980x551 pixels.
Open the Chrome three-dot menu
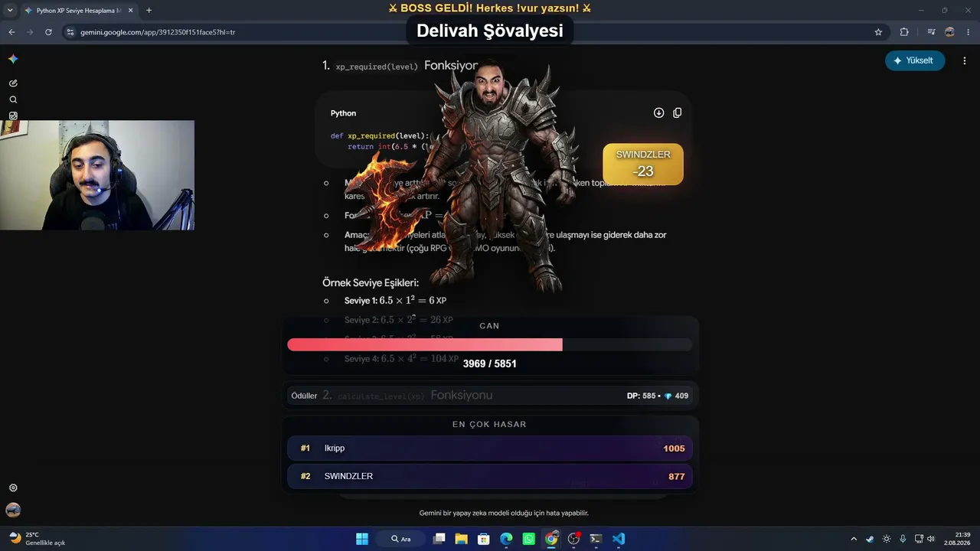968,32
